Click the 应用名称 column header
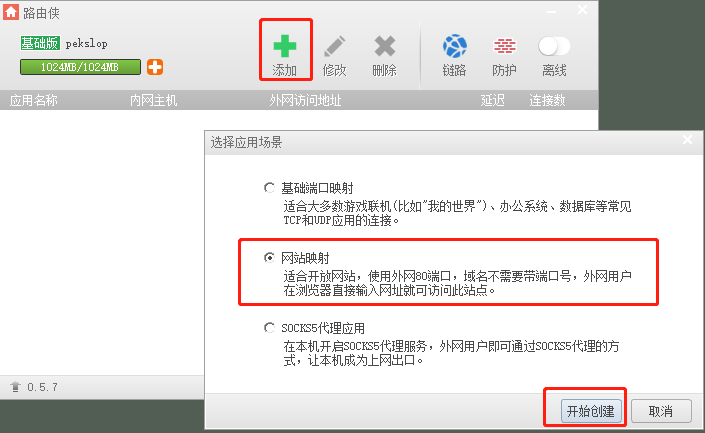Screen dimensions: 705x433 pos(34,100)
